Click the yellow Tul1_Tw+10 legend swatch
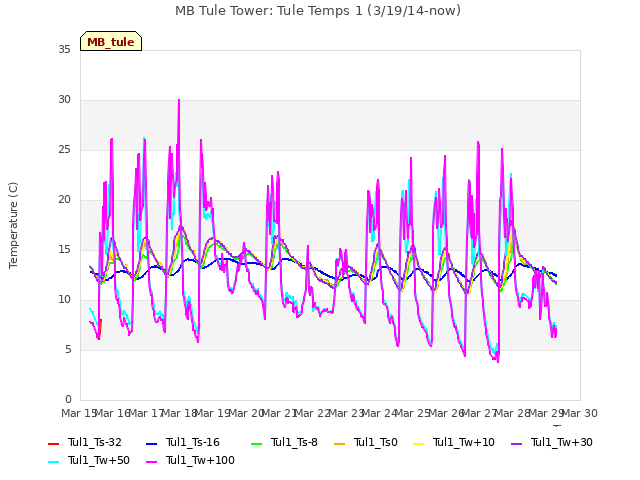Image resolution: width=640 pixels, height=480 pixels. 418,443
